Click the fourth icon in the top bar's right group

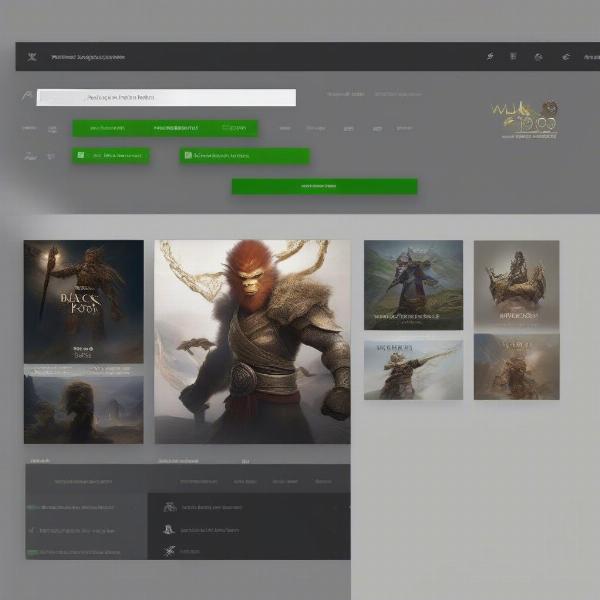pyautogui.click(x=566, y=57)
